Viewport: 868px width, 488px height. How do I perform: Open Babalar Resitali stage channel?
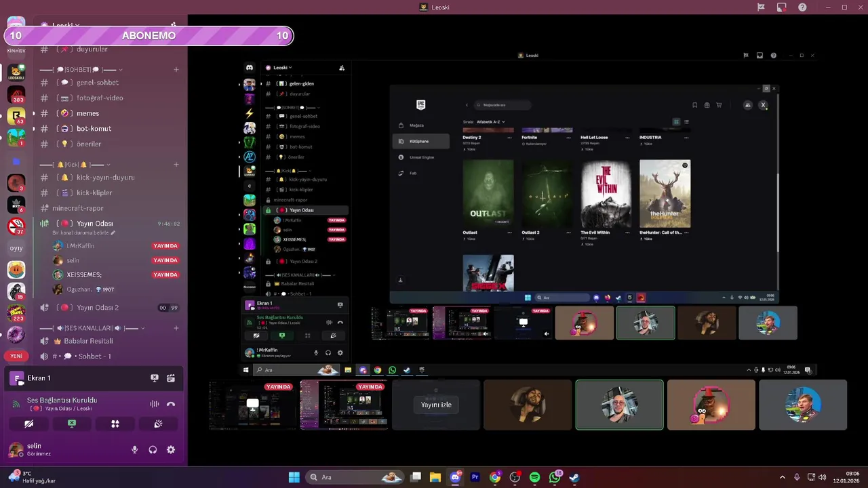click(x=108, y=341)
